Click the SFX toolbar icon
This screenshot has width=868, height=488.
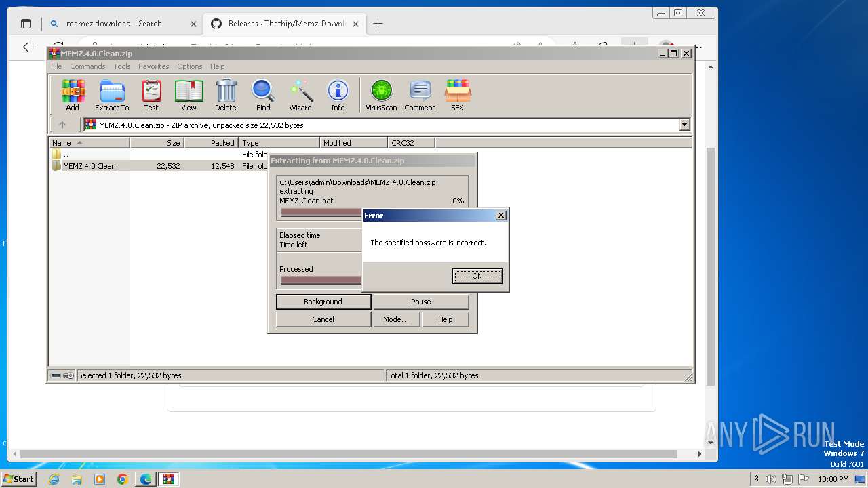pos(458,95)
